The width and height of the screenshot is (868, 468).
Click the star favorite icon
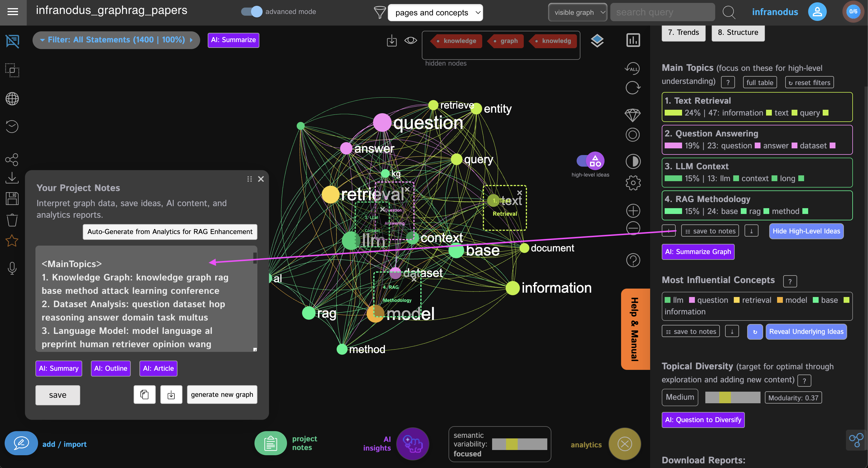[x=12, y=240]
